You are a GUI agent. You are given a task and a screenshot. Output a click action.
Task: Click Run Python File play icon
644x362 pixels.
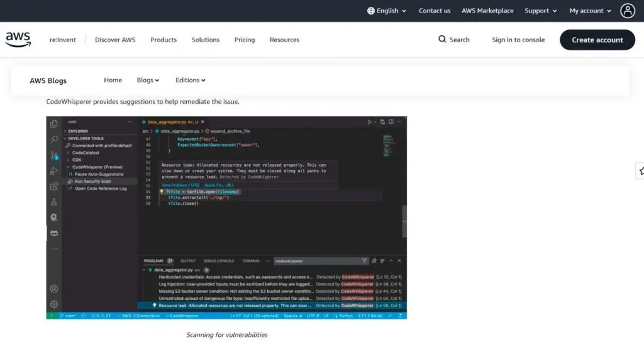click(369, 122)
